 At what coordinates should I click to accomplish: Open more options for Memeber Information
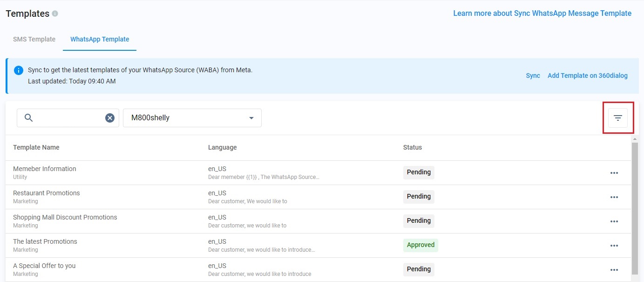(x=614, y=173)
